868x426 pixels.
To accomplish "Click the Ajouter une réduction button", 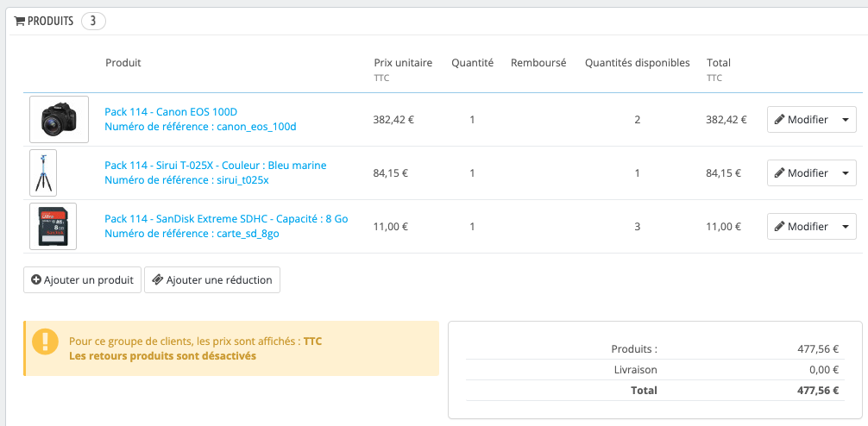I will [x=212, y=280].
